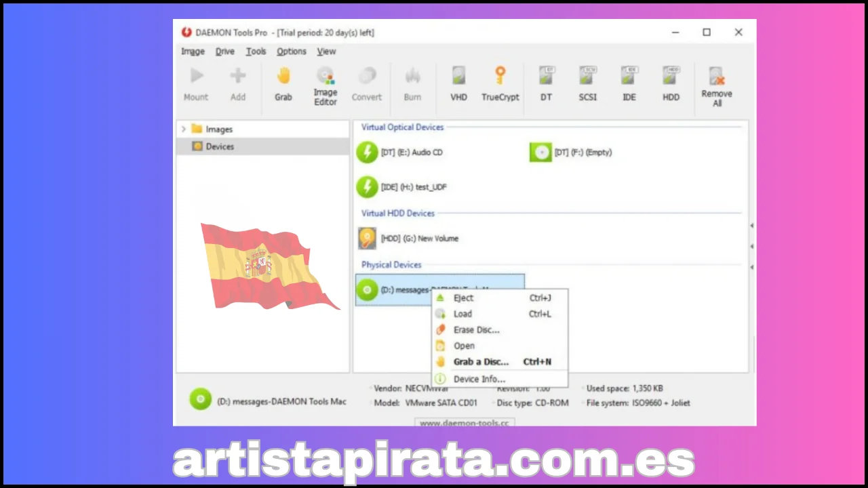868x488 pixels.
Task: Open the Tools menu
Action: point(256,52)
